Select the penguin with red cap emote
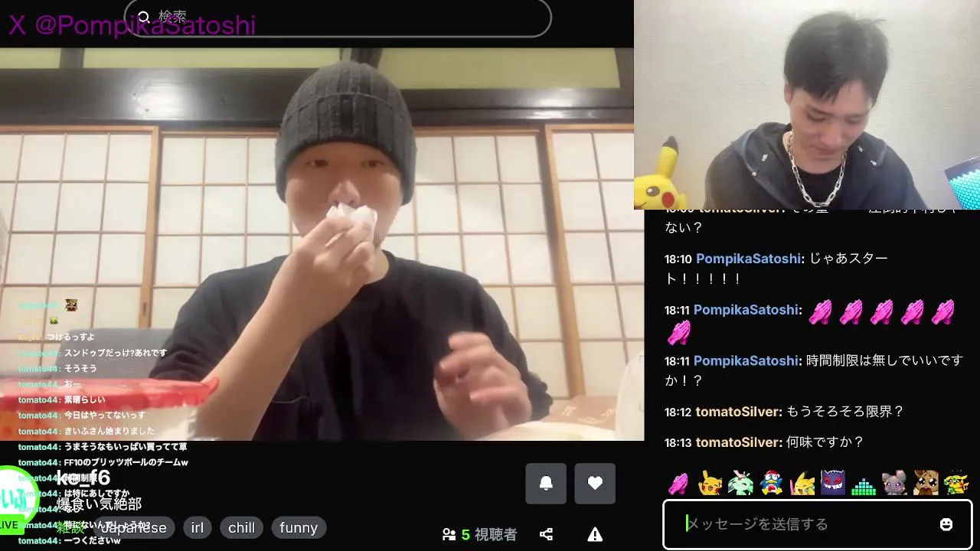The height and width of the screenshot is (551, 980). tap(772, 483)
